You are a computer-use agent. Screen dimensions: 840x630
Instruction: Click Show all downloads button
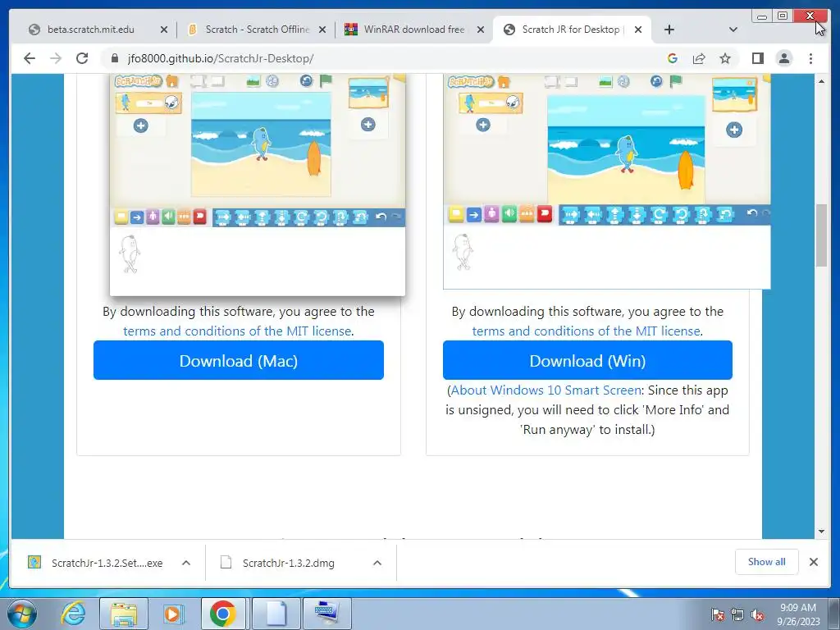pos(767,562)
